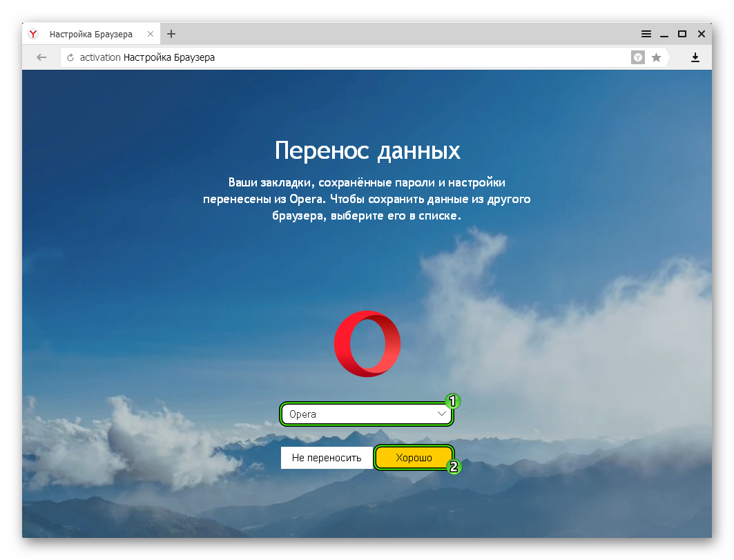Screen dimensions: 734x560
Task: Click the red Opera logo
Action: pos(367,344)
